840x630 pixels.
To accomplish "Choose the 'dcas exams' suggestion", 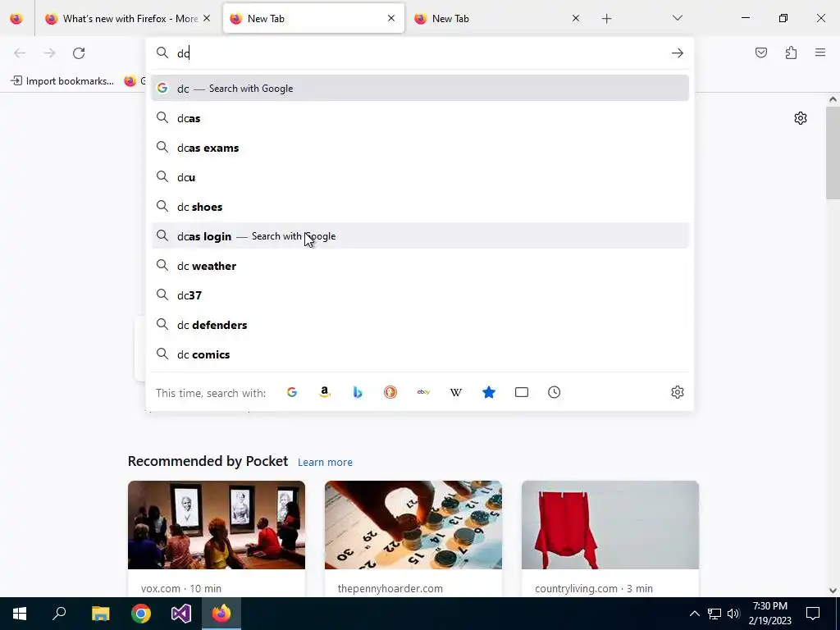I will coord(419,148).
